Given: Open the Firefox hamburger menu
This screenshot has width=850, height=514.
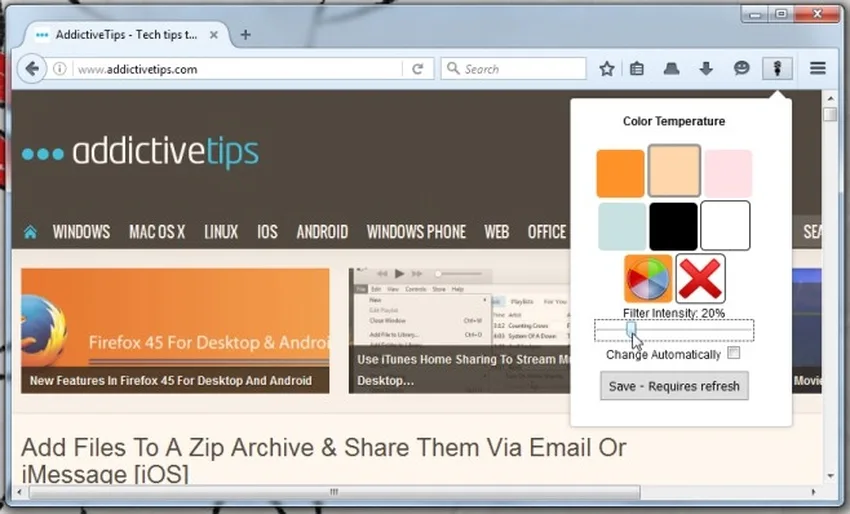Looking at the screenshot, I should coord(818,68).
